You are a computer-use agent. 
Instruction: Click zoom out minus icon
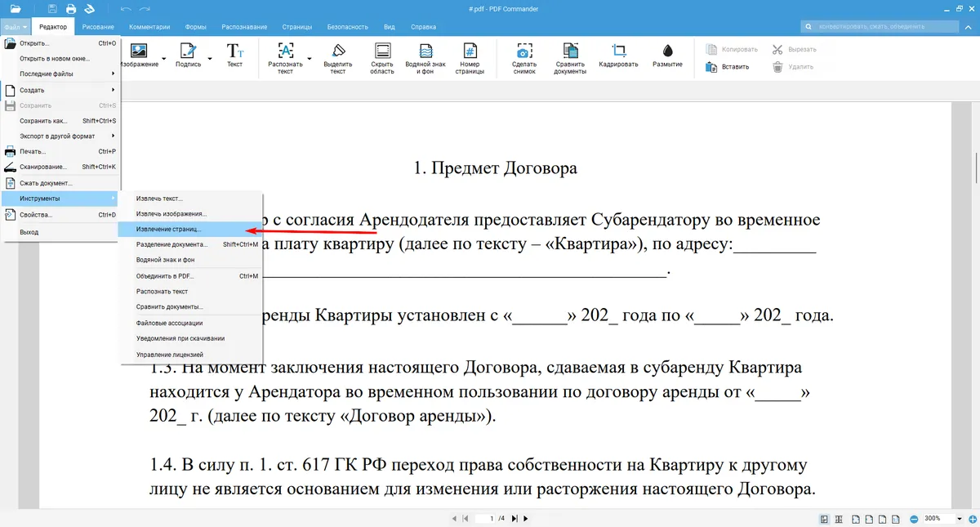(912, 519)
